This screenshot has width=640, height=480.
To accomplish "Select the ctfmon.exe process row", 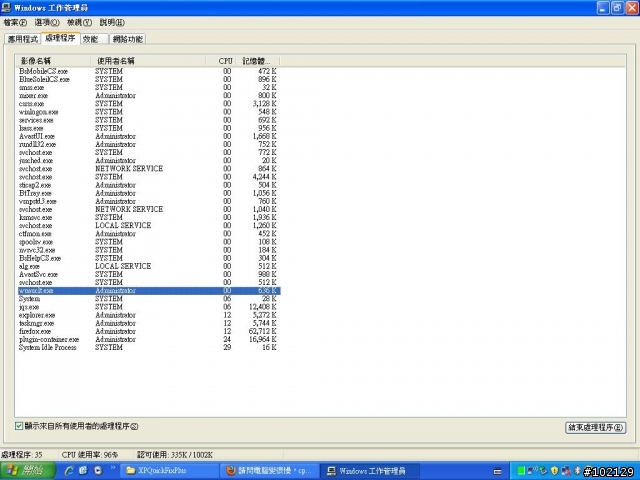I will [x=148, y=233].
